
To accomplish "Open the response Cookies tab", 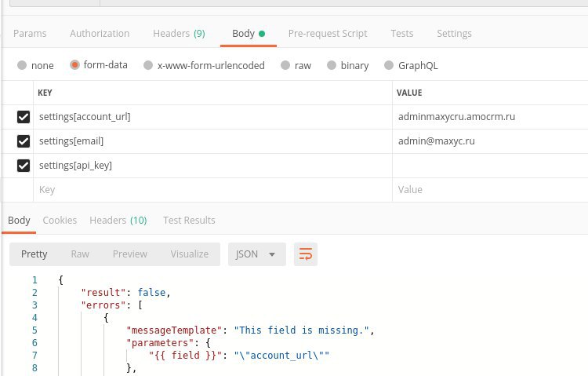I will 60,220.
